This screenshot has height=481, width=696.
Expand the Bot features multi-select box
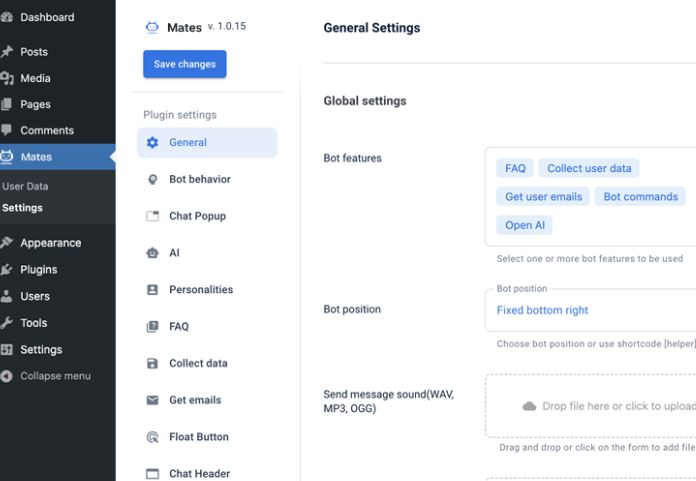click(x=590, y=197)
